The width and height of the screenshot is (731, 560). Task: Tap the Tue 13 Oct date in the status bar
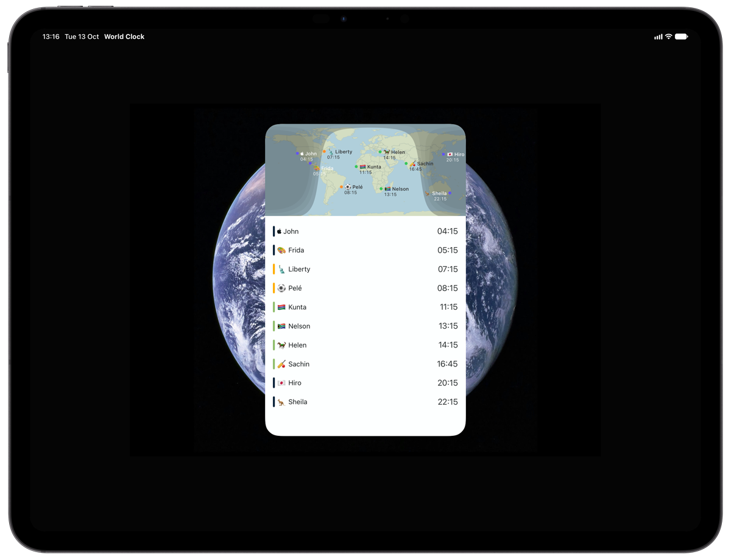pos(82,37)
